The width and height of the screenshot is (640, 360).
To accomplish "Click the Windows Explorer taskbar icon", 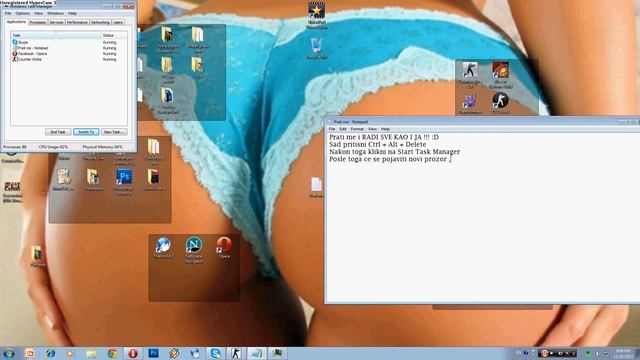I will pyautogui.click(x=91, y=353).
